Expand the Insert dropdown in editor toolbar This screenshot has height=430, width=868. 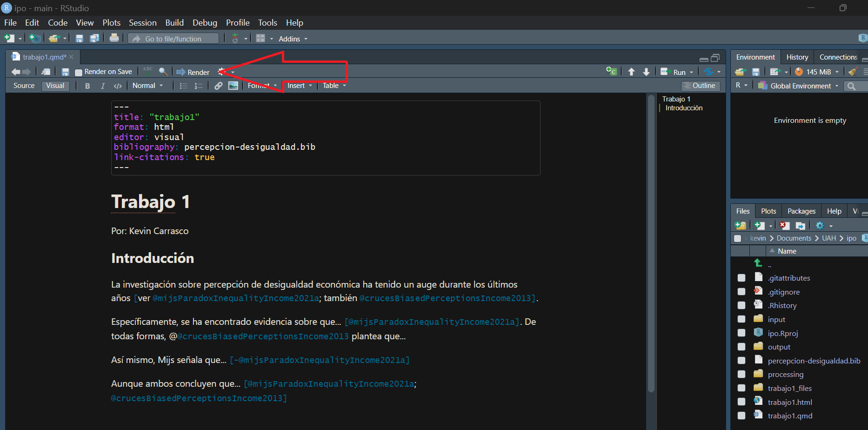tap(300, 86)
